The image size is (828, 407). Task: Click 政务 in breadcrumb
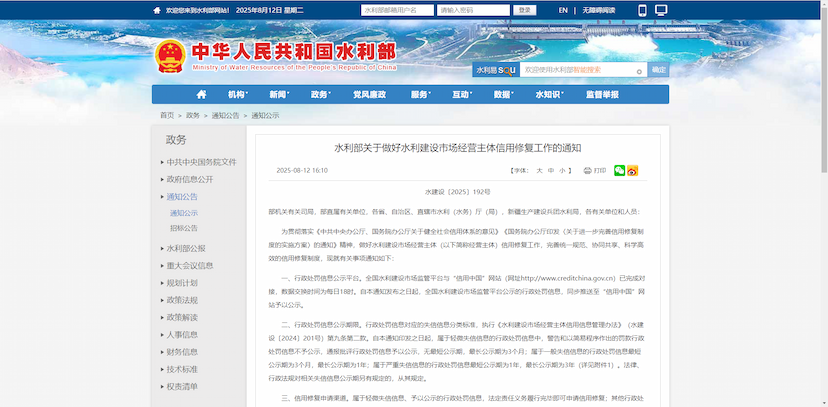tap(193, 115)
